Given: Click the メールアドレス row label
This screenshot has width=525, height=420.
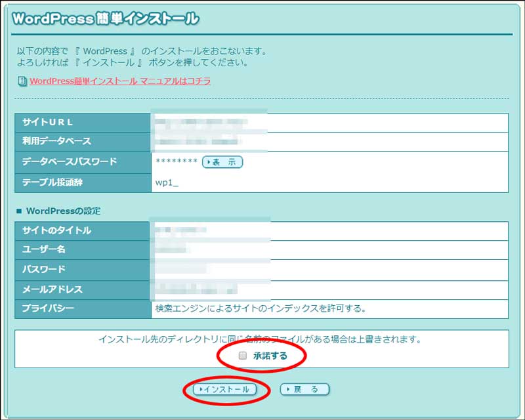Looking at the screenshot, I should coord(52,289).
